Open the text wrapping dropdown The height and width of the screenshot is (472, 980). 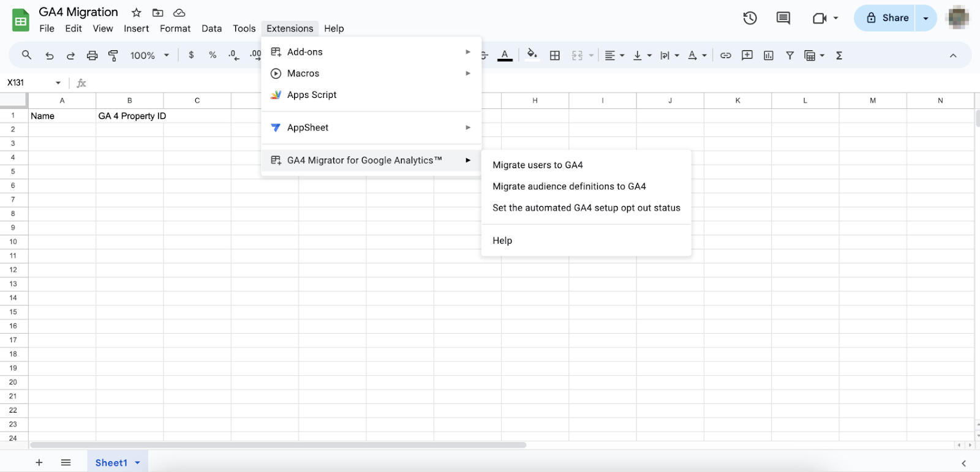coord(669,56)
